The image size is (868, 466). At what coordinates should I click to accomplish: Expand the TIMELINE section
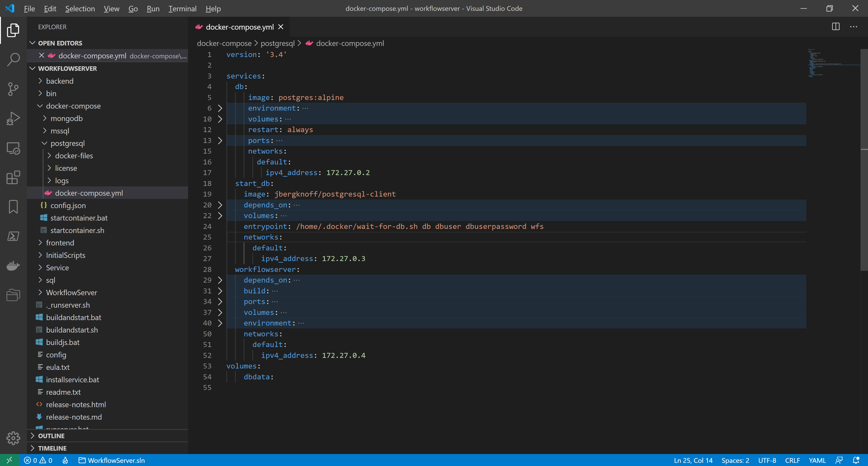[52, 448]
